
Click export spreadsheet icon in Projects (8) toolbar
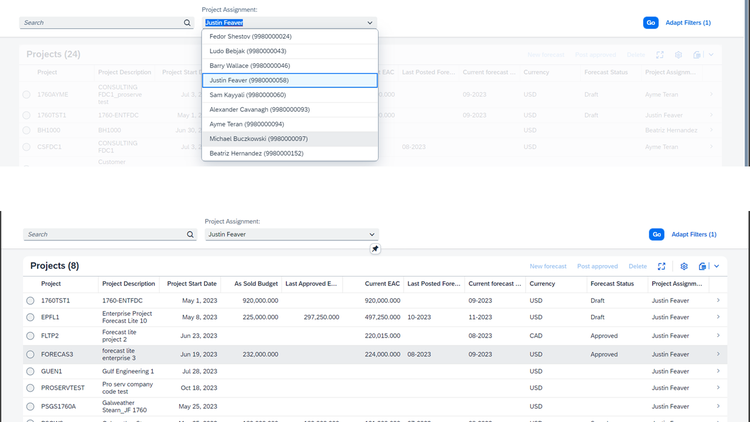point(702,267)
